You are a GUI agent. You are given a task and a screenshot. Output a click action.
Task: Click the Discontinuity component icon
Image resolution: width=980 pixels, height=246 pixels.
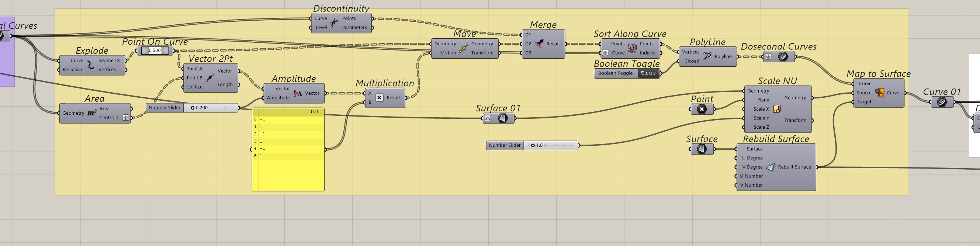[334, 23]
